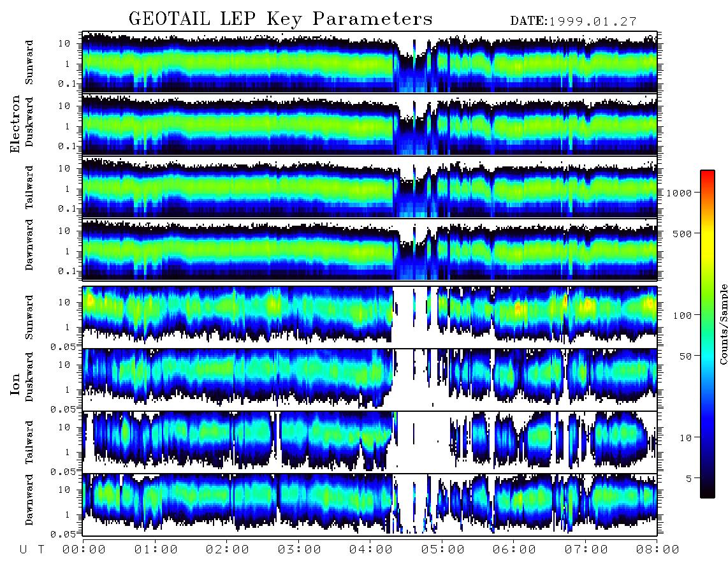Click inside the Ion Duskward spectrogram panel
The width and height of the screenshot is (728, 561).
point(370,379)
